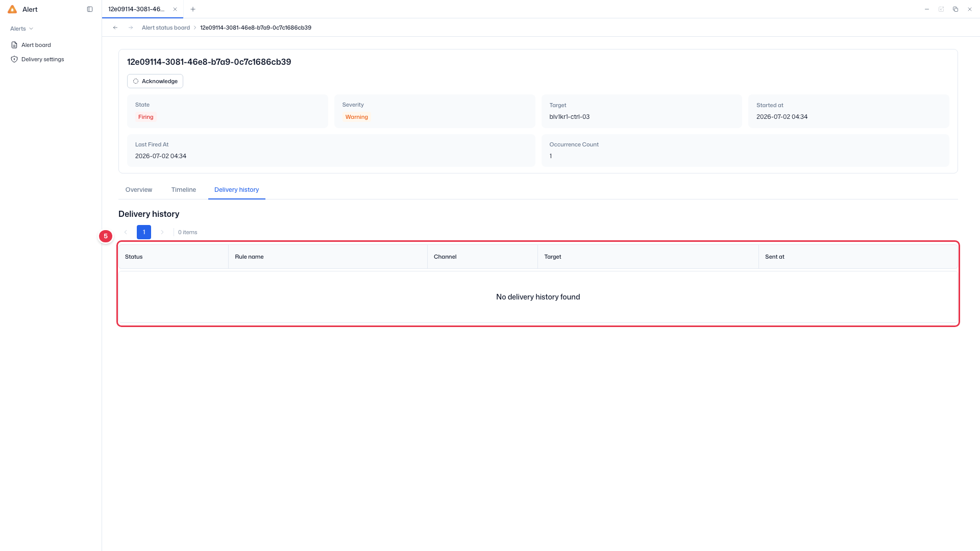Select the Delivery history tab
This screenshot has height=551, width=980.
point(237,190)
